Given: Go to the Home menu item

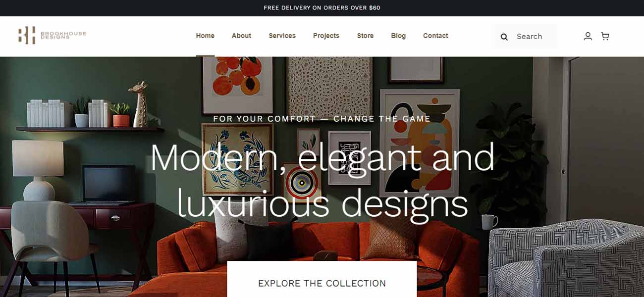Looking at the screenshot, I should (205, 36).
